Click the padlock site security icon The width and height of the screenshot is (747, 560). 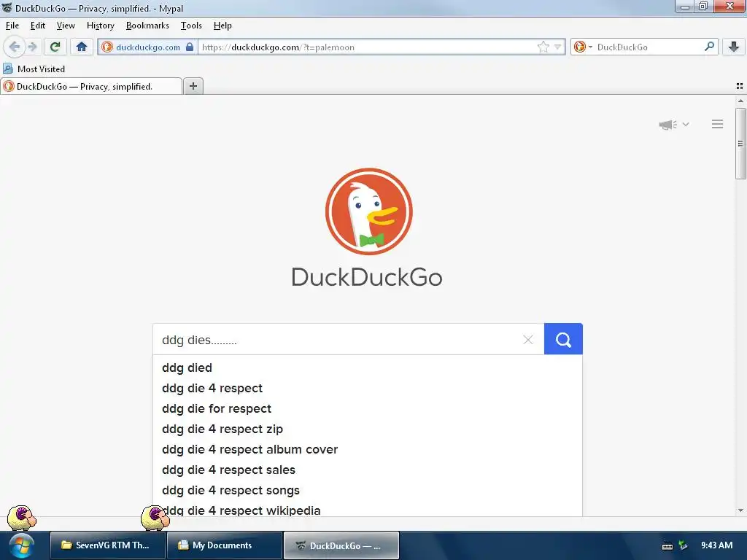coord(190,47)
